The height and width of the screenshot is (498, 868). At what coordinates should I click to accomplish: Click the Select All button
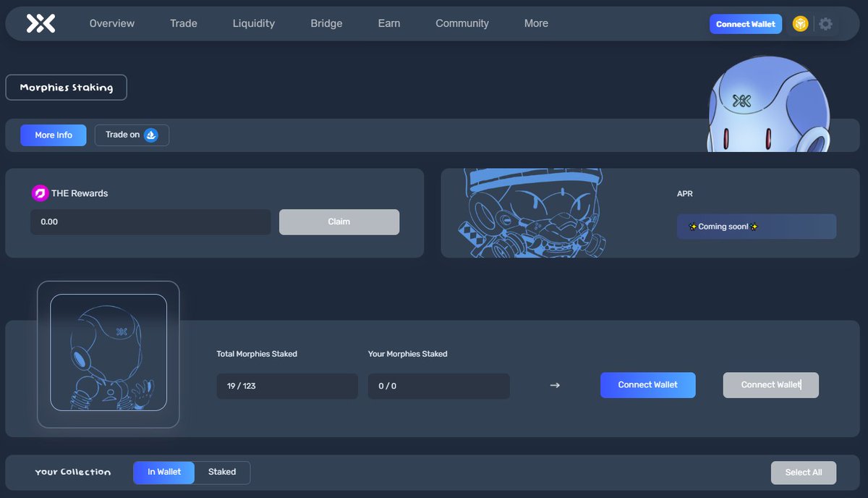coord(804,473)
